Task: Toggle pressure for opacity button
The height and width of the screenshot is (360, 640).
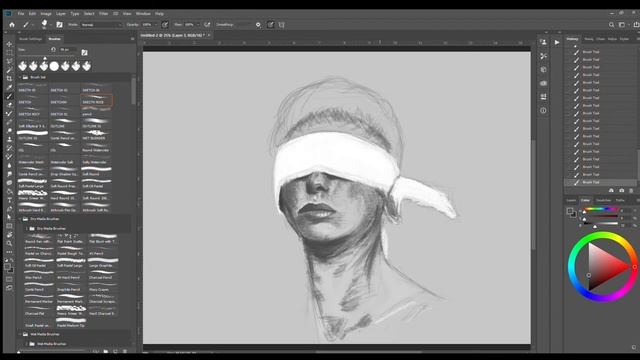Action: point(164,25)
